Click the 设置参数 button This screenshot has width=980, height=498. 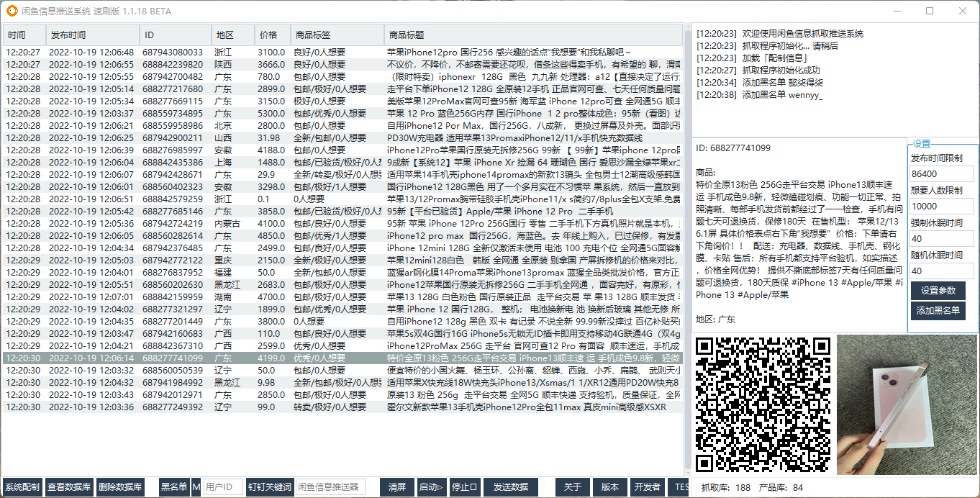point(938,291)
